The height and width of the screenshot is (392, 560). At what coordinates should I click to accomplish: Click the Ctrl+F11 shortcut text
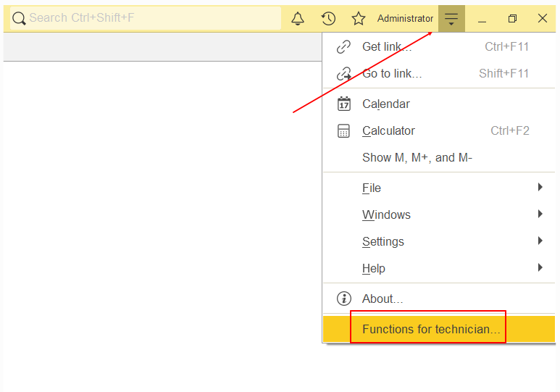[x=506, y=47]
